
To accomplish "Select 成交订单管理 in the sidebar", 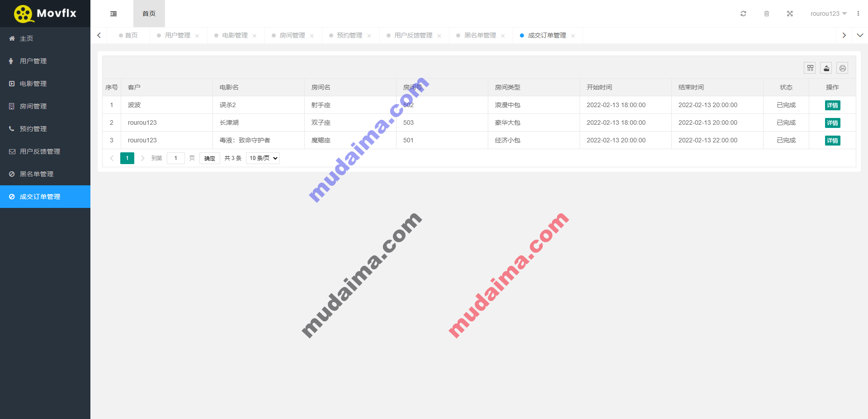I will coord(45,197).
